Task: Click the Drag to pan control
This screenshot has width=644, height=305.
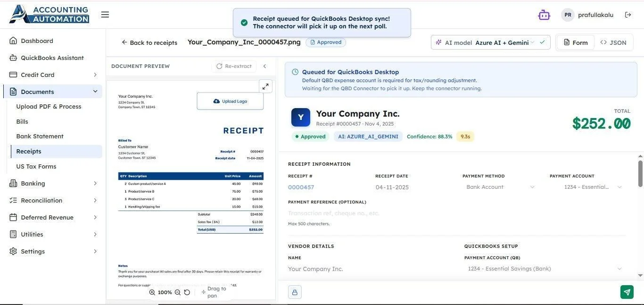Action: (x=214, y=292)
